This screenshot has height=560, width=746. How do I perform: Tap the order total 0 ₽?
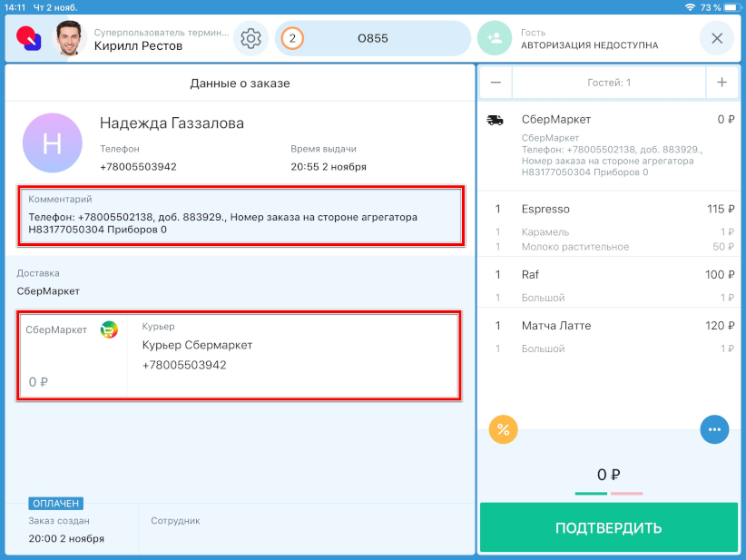tap(608, 475)
